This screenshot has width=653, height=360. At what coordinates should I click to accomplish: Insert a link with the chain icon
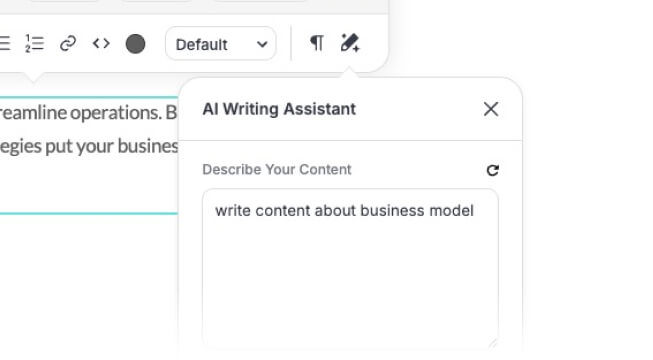(68, 43)
